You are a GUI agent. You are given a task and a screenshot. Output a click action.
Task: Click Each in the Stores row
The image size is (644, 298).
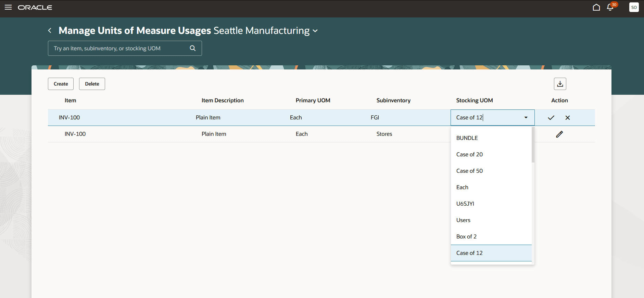click(x=302, y=134)
